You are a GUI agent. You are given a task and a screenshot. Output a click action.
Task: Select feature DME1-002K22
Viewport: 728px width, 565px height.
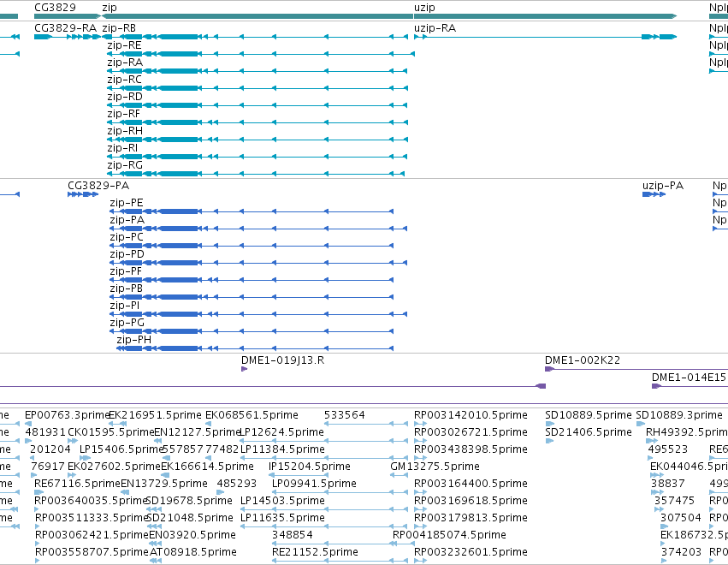pyautogui.click(x=583, y=360)
